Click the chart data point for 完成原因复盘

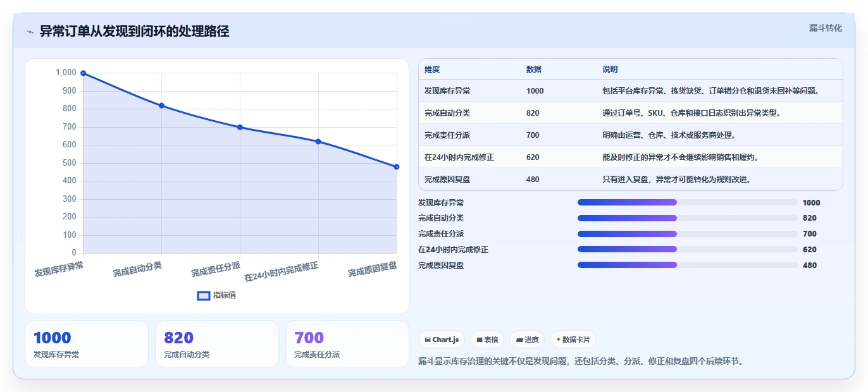(397, 167)
